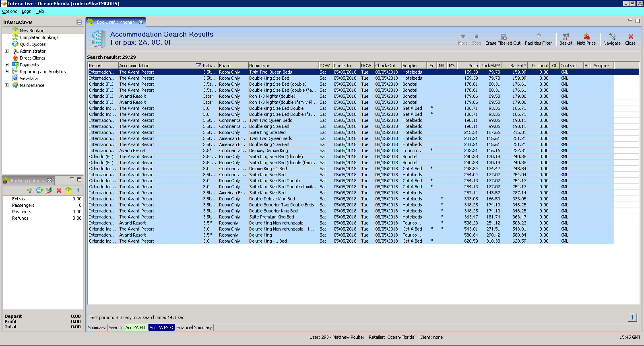Click the filter funnel on Accommodation column
This screenshot has height=346, width=644.
tap(198, 65)
